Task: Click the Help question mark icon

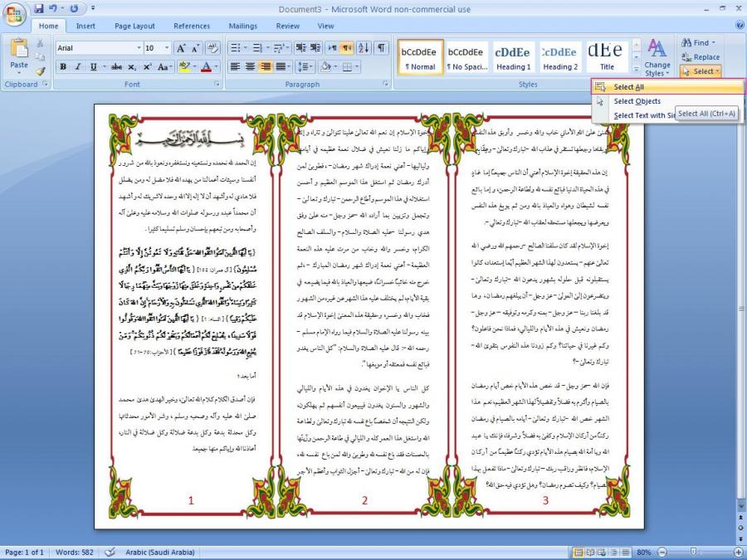Action: (x=739, y=26)
